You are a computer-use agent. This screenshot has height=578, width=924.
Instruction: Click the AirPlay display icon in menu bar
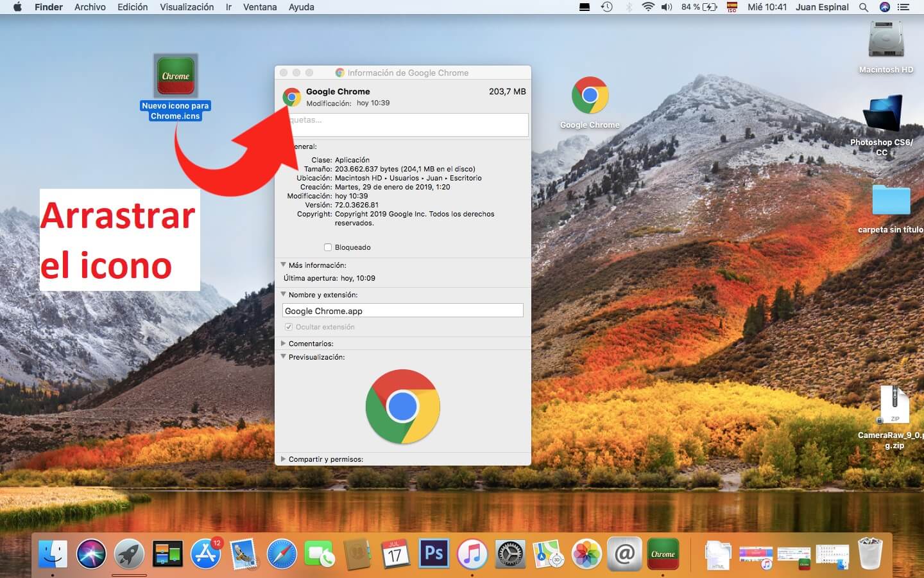(585, 7)
